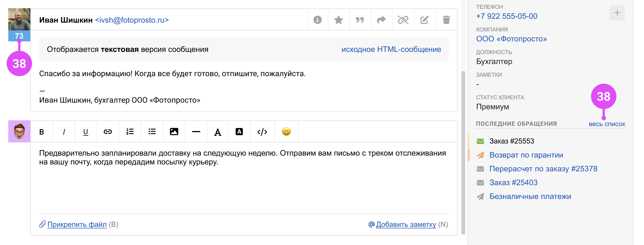644x245 pixels.
Task: Open the text background color picker
Action: (239, 132)
